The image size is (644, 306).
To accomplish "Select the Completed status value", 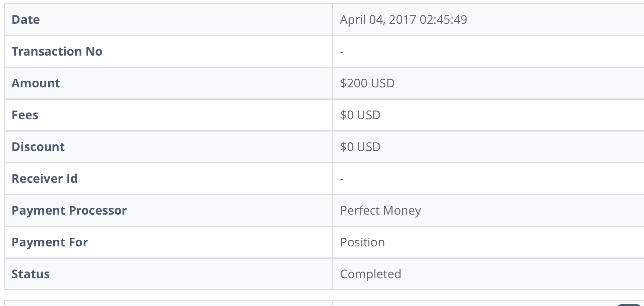I will 370,274.
